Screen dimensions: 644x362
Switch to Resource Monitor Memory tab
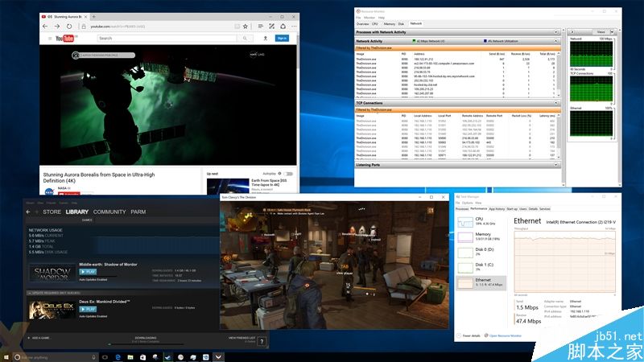click(389, 24)
